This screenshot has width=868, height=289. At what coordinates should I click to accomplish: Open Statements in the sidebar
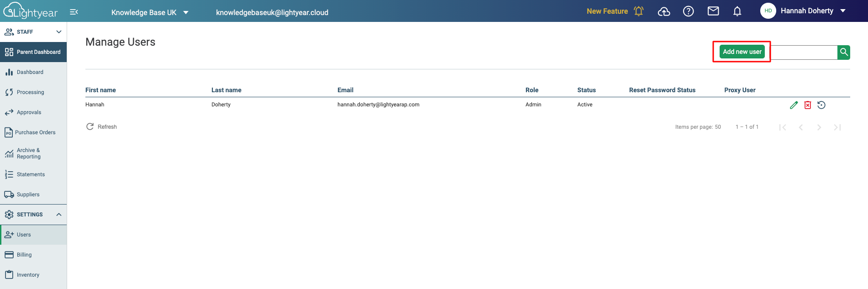pos(33,174)
